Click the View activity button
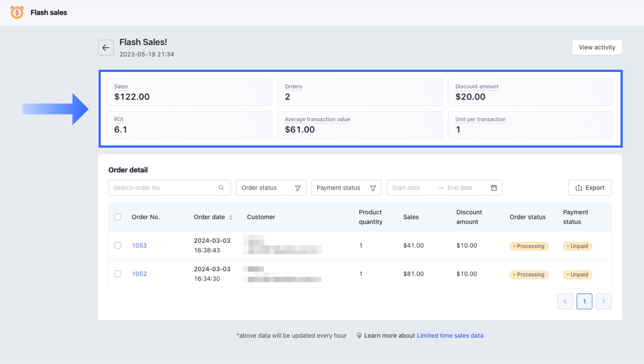644x364 pixels. coord(597,47)
